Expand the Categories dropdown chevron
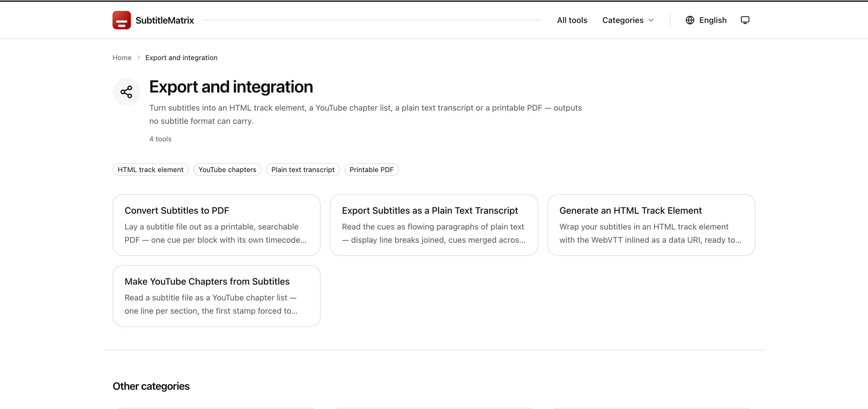 point(651,20)
